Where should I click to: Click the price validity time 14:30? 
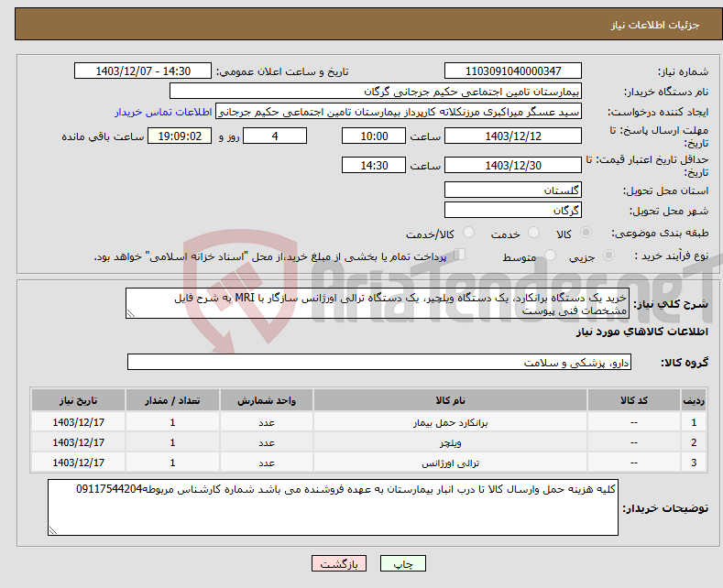click(374, 165)
